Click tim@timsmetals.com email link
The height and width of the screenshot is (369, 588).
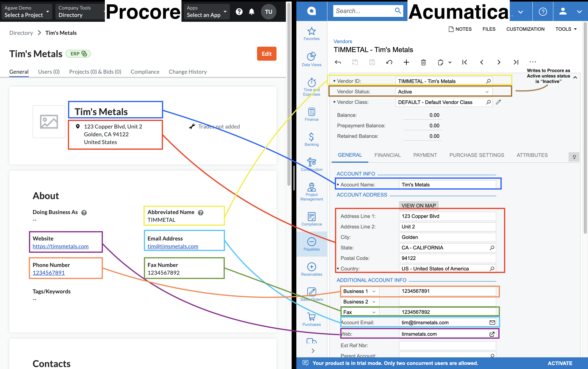point(172,246)
